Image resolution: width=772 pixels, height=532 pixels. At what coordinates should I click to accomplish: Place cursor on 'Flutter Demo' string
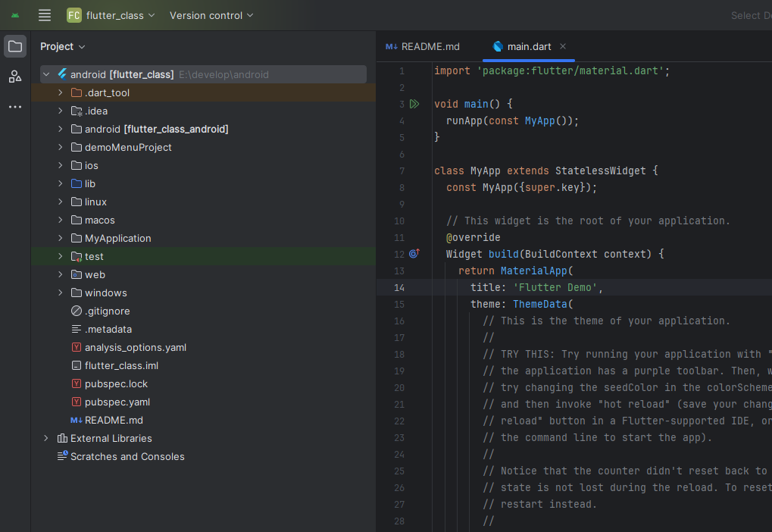pyautogui.click(x=555, y=288)
